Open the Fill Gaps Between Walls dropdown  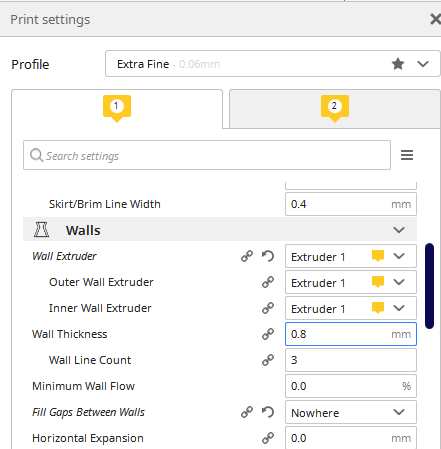point(351,412)
